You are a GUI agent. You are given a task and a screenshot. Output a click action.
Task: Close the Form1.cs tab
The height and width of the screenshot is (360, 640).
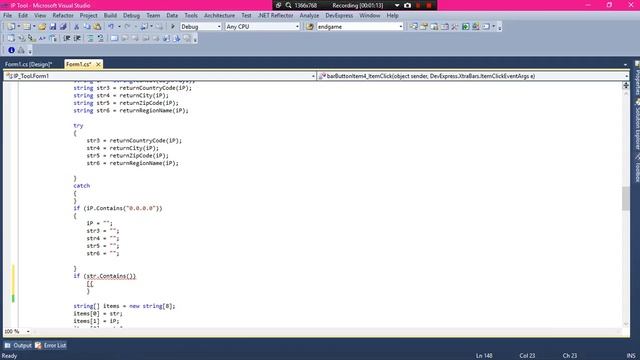point(98,64)
